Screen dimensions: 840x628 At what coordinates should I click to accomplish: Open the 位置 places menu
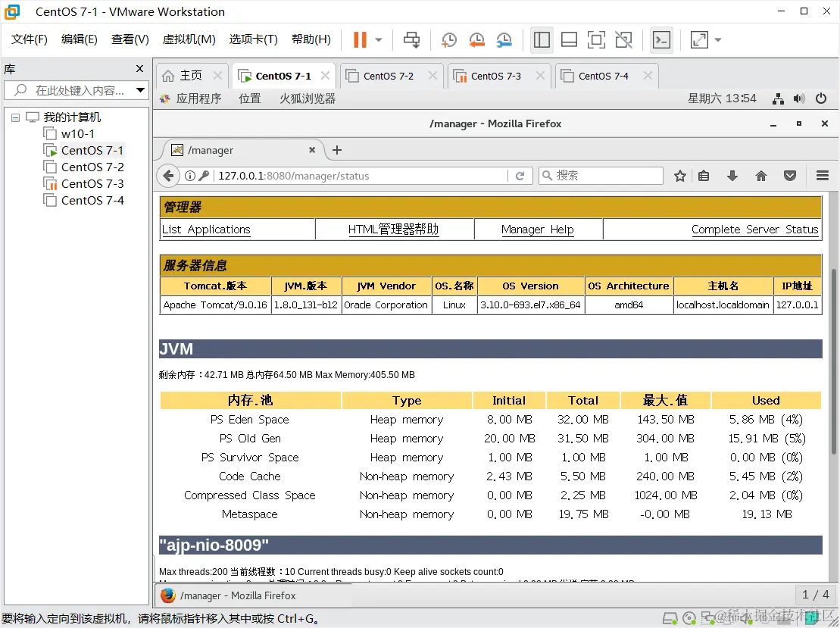[x=250, y=98]
